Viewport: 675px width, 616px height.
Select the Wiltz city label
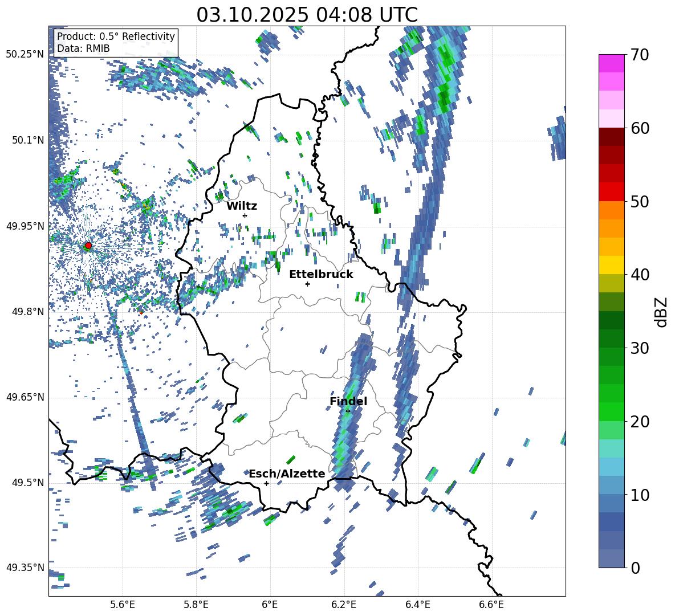click(242, 206)
